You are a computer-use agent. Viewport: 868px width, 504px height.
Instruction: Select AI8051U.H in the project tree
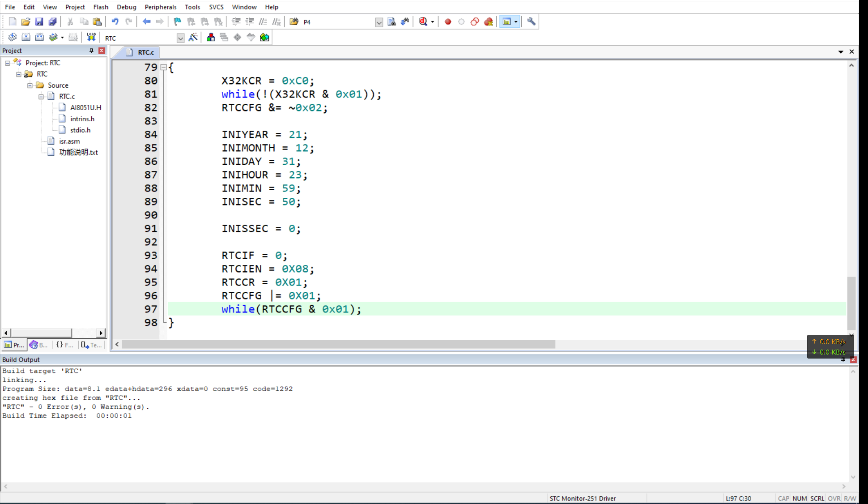(85, 108)
